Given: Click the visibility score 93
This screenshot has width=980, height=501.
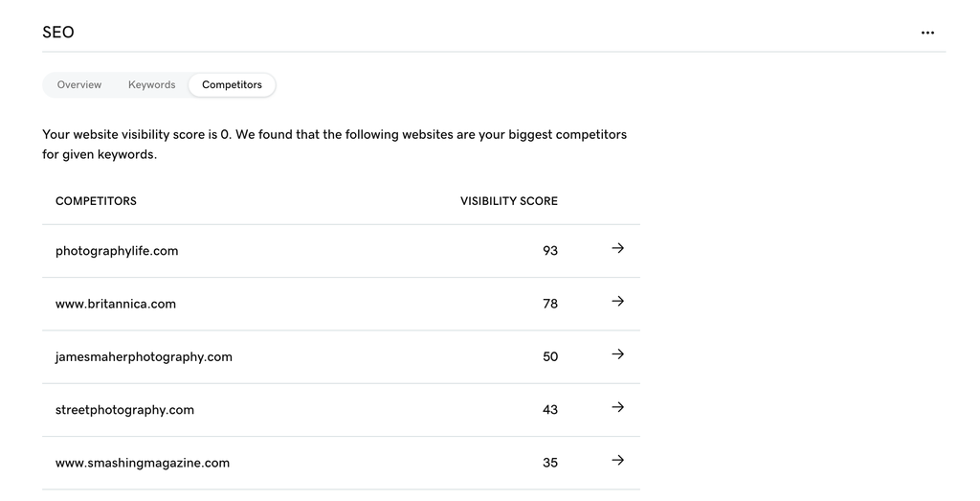Looking at the screenshot, I should click(549, 251).
